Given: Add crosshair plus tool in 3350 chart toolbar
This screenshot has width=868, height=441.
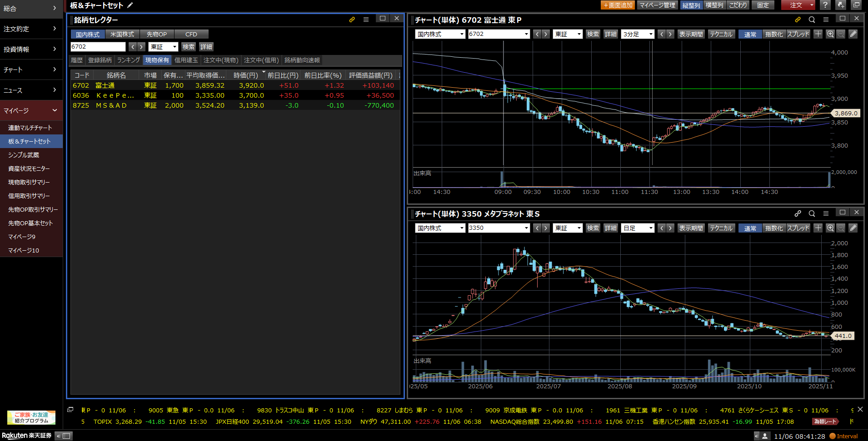Looking at the screenshot, I should coord(818,228).
